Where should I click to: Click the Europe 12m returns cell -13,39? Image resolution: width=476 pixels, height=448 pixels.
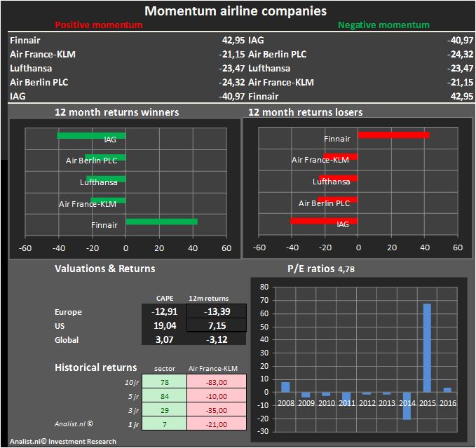point(217,311)
